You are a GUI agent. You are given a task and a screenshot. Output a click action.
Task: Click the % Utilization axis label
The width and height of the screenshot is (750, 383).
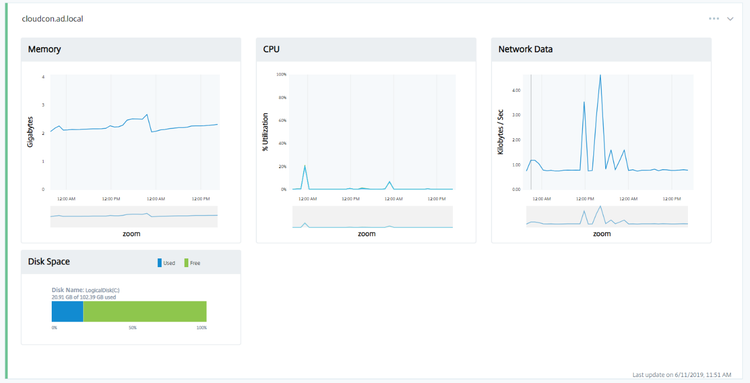click(265, 132)
